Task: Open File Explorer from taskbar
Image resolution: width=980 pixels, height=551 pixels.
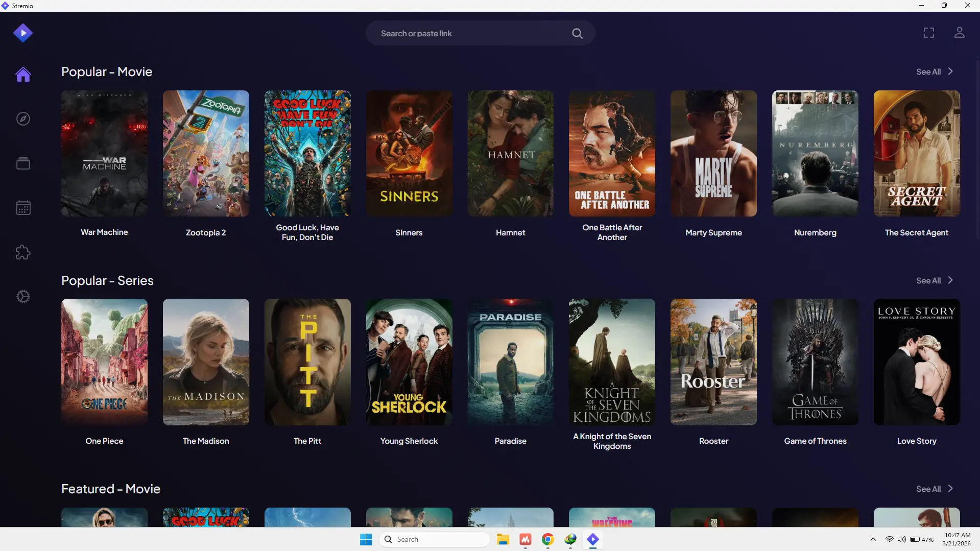Action: (x=503, y=539)
